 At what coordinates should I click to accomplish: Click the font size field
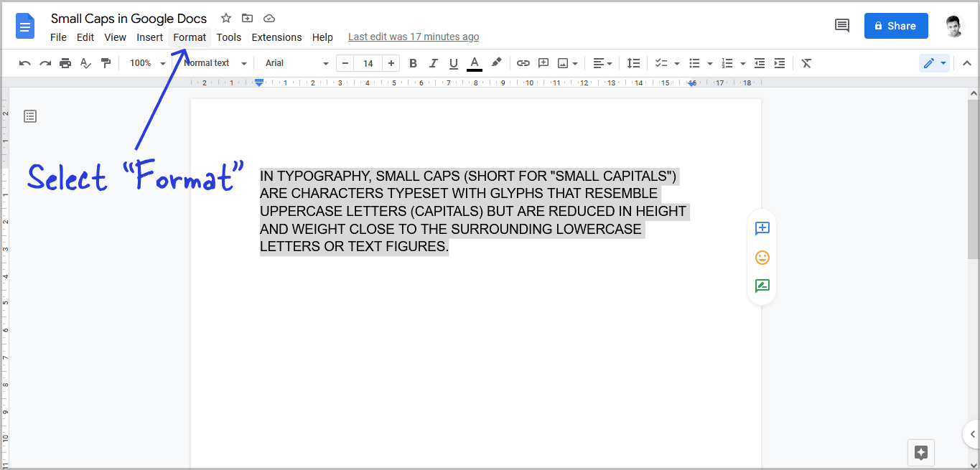(x=368, y=63)
